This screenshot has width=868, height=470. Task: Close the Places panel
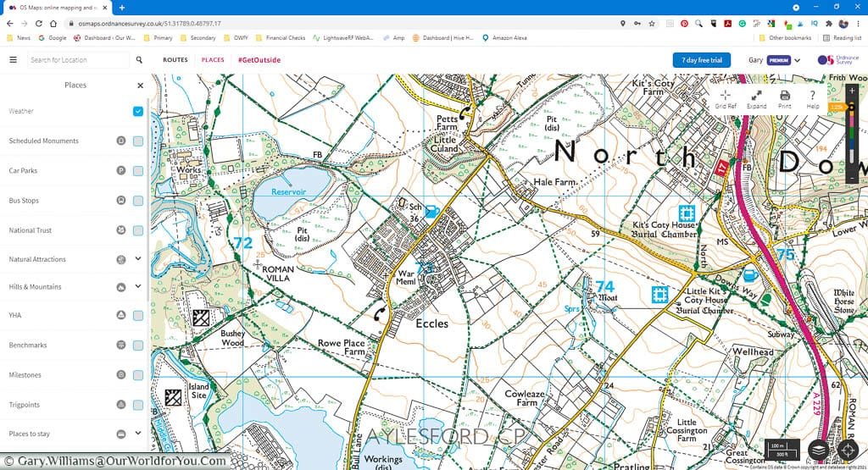(x=140, y=86)
